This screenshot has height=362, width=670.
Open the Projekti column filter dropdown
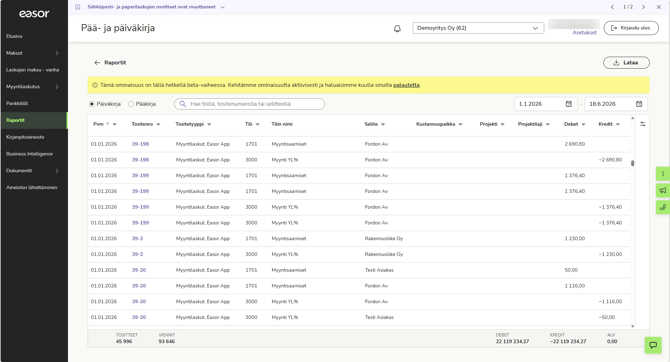point(502,124)
